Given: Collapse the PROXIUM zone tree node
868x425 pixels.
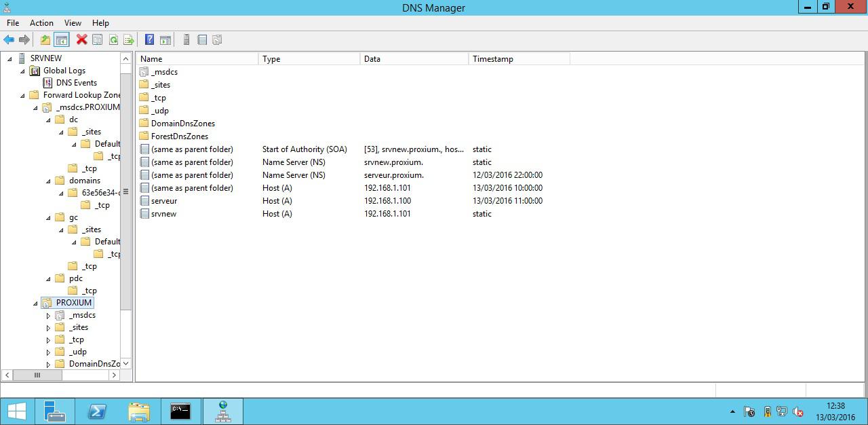Looking at the screenshot, I should (x=36, y=303).
